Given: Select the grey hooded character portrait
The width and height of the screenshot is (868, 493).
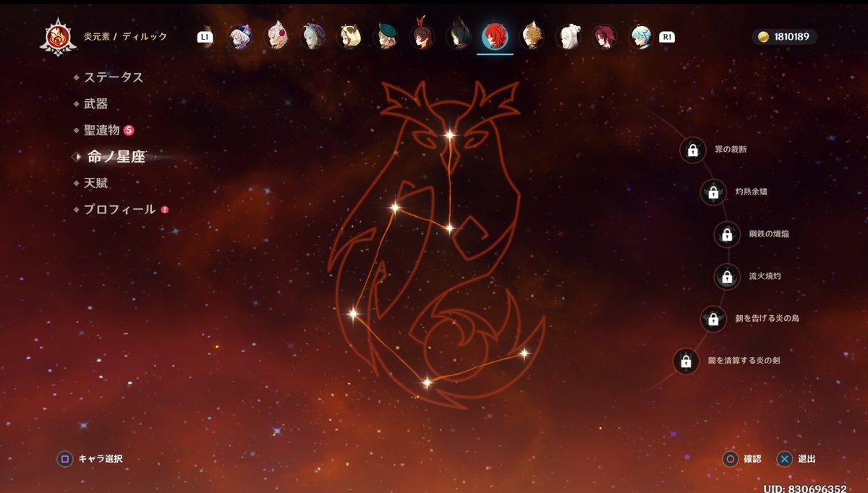Looking at the screenshot, I should click(312, 36).
